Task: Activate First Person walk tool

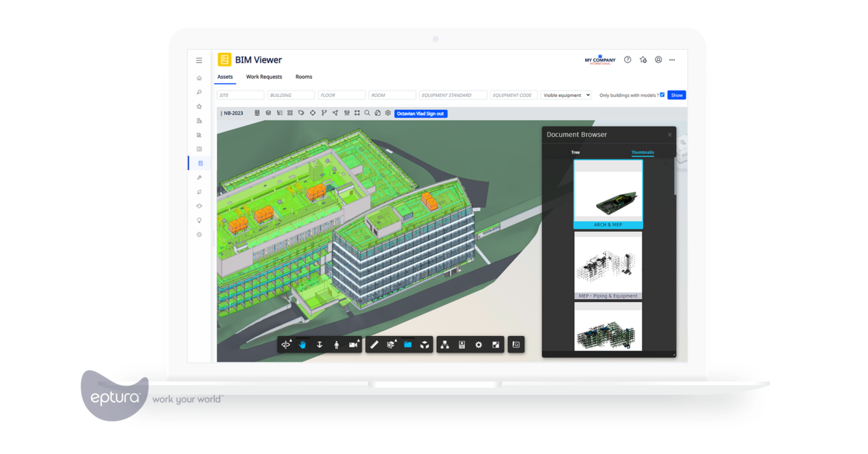Action: pyautogui.click(x=336, y=345)
